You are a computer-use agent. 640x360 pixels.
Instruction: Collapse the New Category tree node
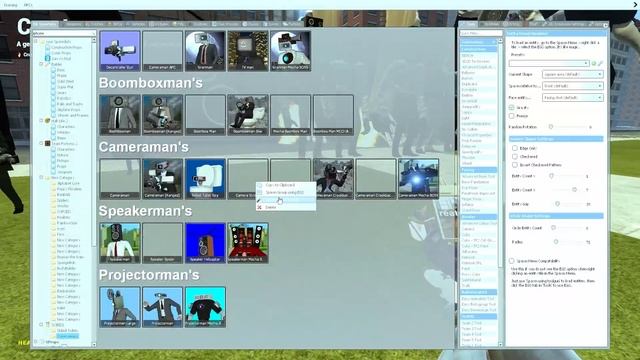pyautogui.click(x=41, y=178)
